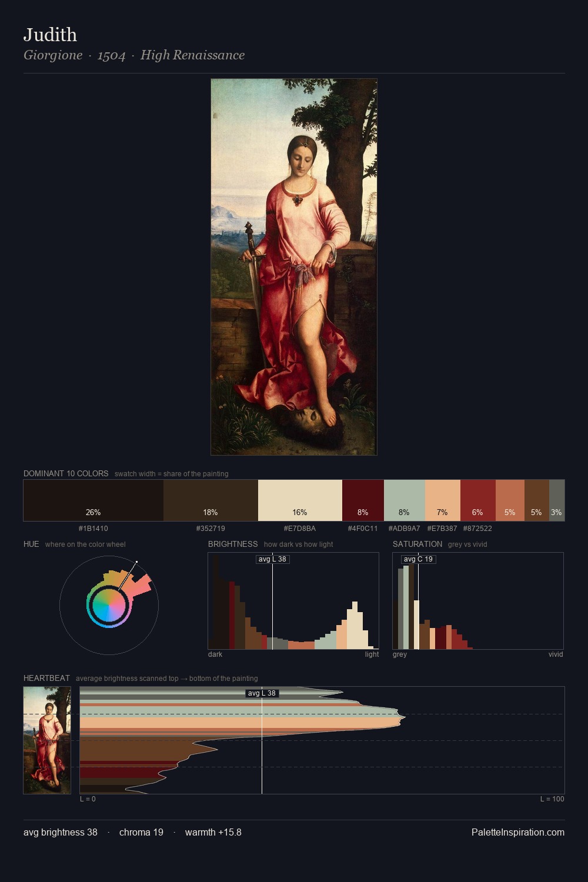The width and height of the screenshot is (588, 882).
Task: Click the hex code '#1B1410'
Action: point(93,529)
